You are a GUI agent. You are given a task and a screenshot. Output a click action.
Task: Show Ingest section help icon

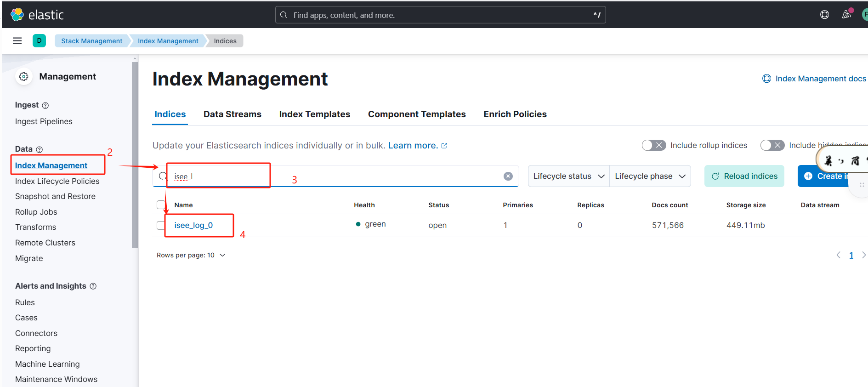45,105
